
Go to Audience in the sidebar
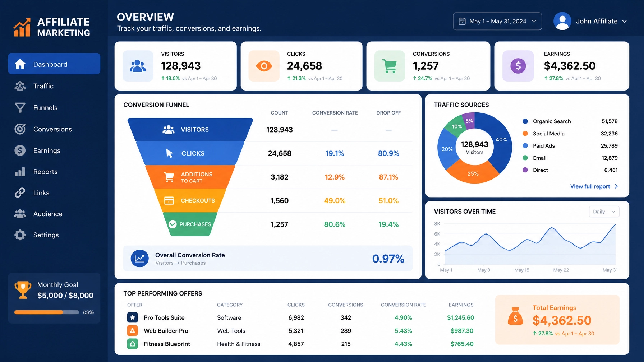pos(54,214)
